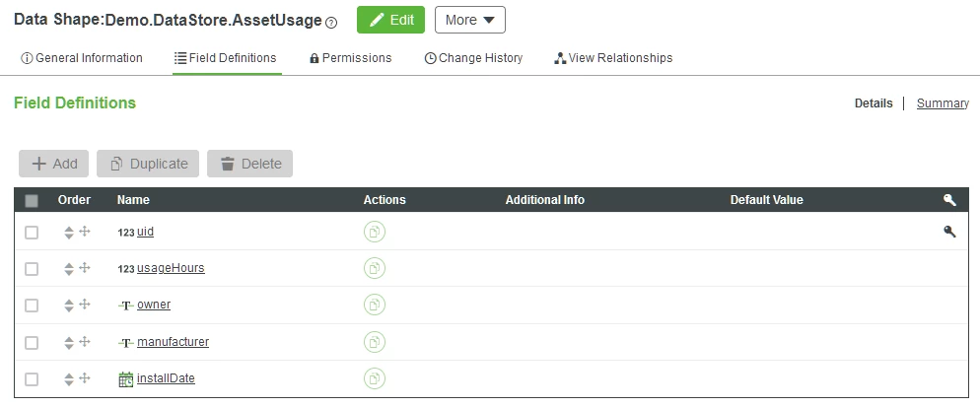Click the Duplicate button
This screenshot has width=980, height=408.
(148, 164)
